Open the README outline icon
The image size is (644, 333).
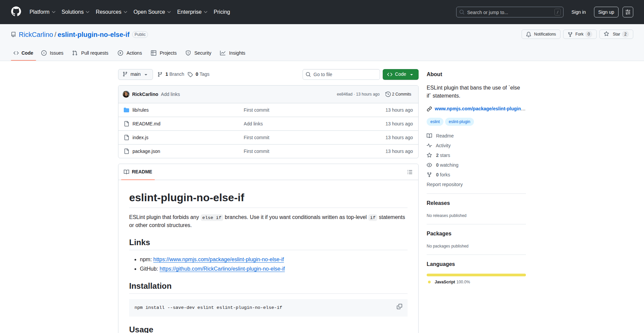click(x=410, y=172)
